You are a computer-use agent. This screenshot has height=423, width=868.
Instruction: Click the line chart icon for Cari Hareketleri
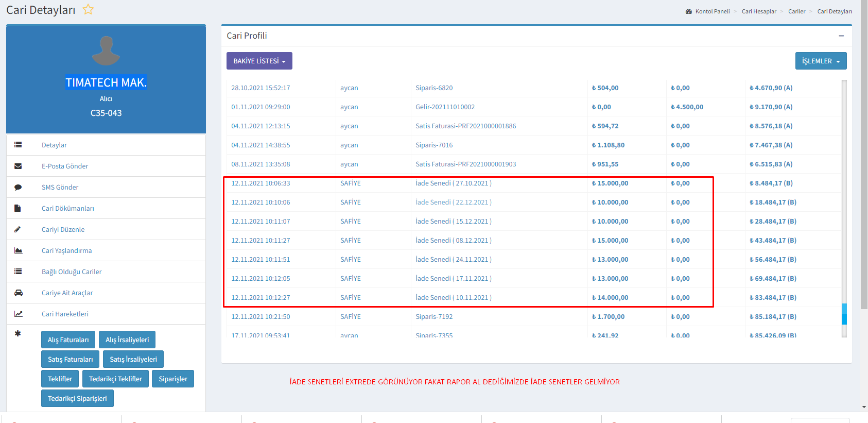pos(18,314)
